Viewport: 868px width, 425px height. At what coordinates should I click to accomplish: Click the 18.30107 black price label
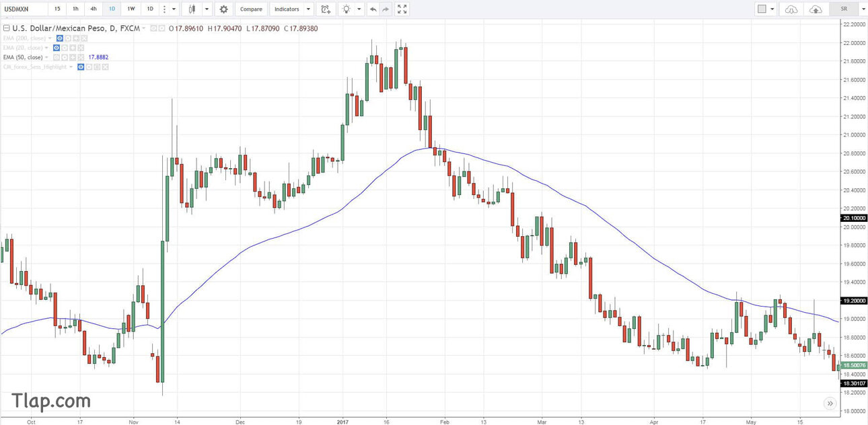[x=854, y=383]
